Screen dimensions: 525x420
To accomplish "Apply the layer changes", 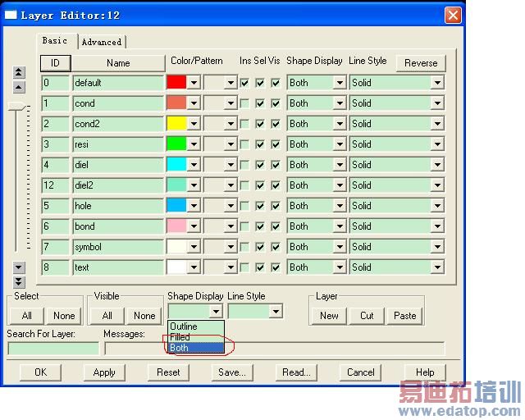I will 104,372.
